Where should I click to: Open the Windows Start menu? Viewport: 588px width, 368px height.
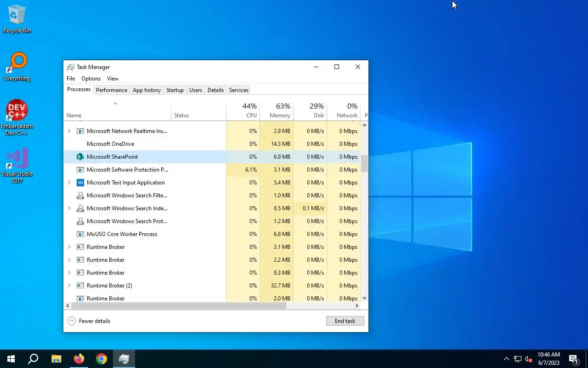(x=11, y=359)
